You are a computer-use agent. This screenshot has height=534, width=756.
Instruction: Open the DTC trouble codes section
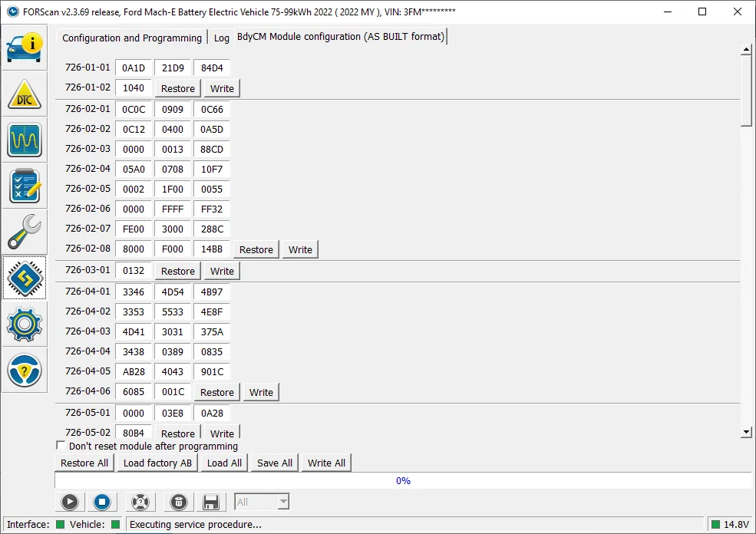[25, 94]
